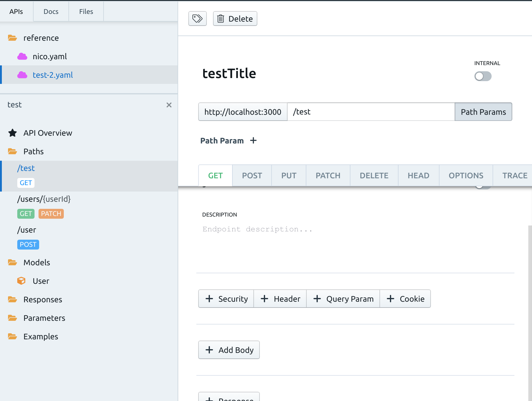Click the tag icon in the toolbar
Screen dimensions: 532x401
pyautogui.click(x=197, y=19)
